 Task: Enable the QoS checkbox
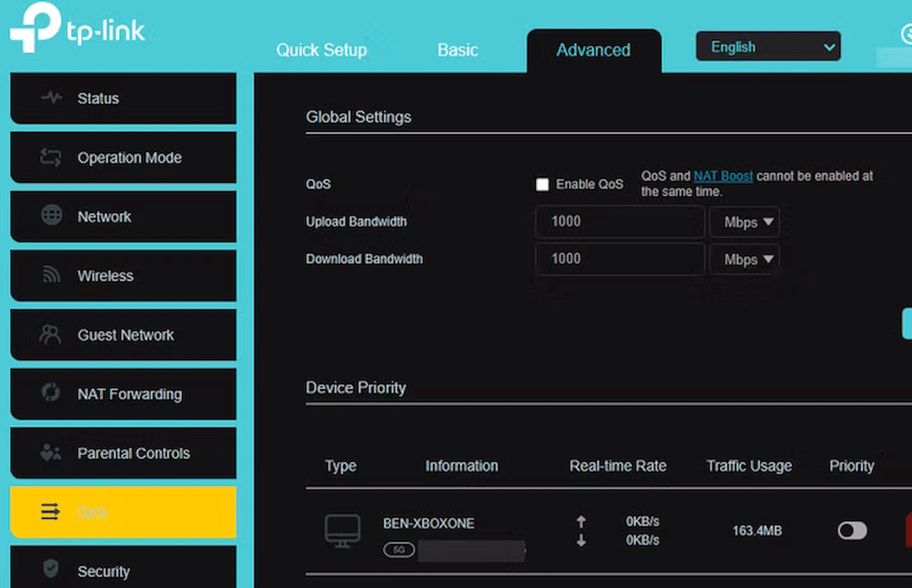pos(542,185)
